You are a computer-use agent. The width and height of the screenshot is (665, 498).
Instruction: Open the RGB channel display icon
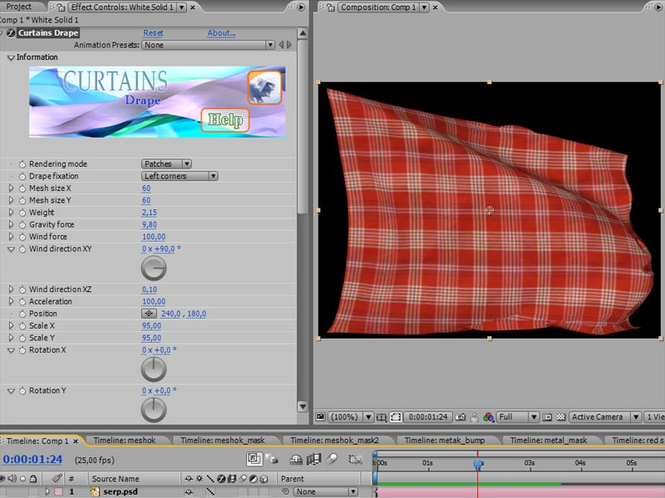coord(488,417)
